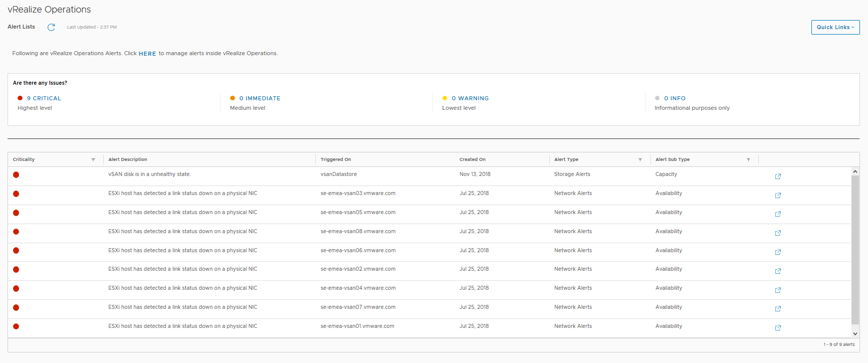Viewport: 868px width, 363px height.
Task: Click the table scrollbar down arrow
Action: [x=855, y=333]
